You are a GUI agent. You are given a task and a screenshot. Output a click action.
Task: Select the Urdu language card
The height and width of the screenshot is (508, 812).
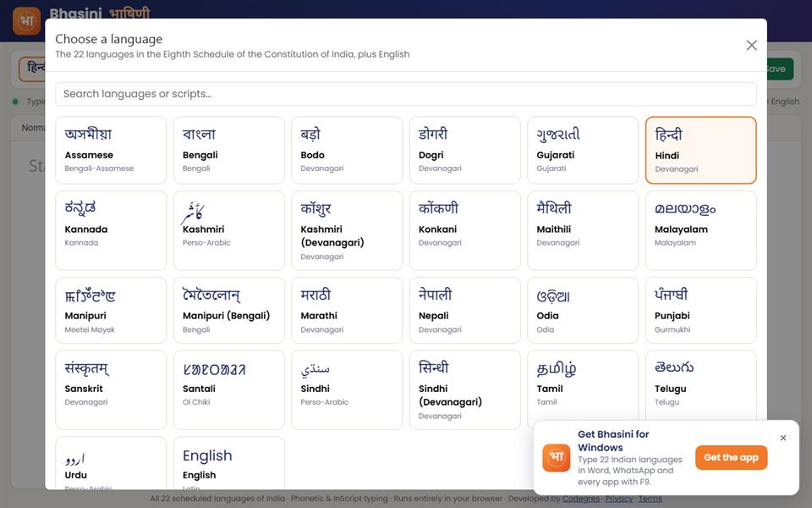click(111, 463)
